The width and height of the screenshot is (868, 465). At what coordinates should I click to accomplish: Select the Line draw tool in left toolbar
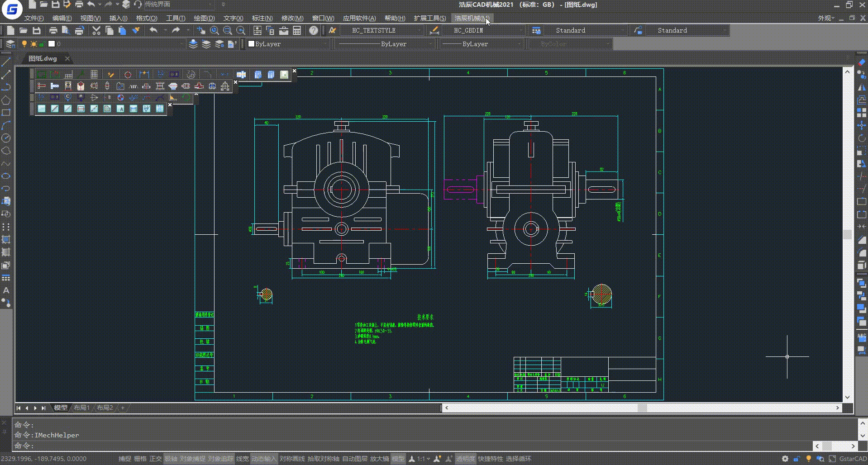point(6,62)
